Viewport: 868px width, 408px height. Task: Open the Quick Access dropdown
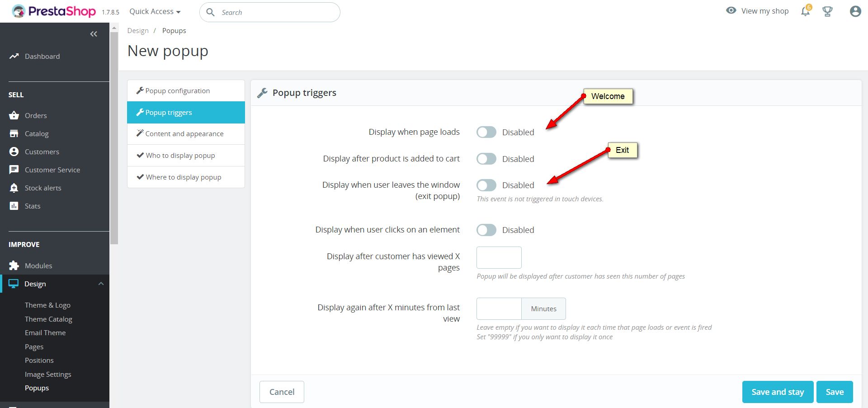click(x=155, y=12)
